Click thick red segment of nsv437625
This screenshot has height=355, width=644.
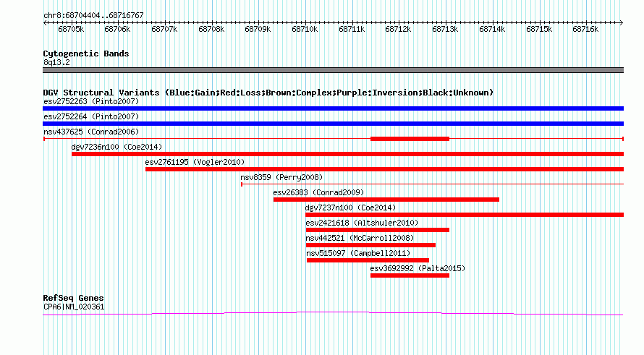(410, 139)
